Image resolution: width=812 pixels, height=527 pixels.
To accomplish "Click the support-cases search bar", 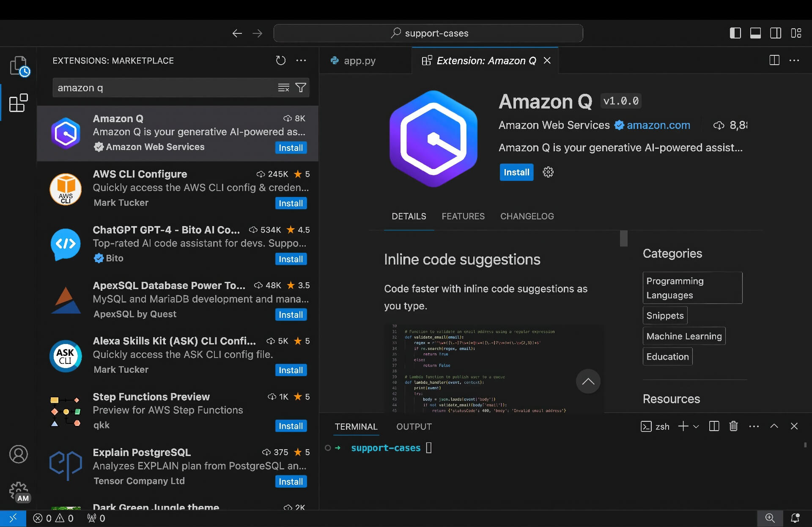I will 429,33.
